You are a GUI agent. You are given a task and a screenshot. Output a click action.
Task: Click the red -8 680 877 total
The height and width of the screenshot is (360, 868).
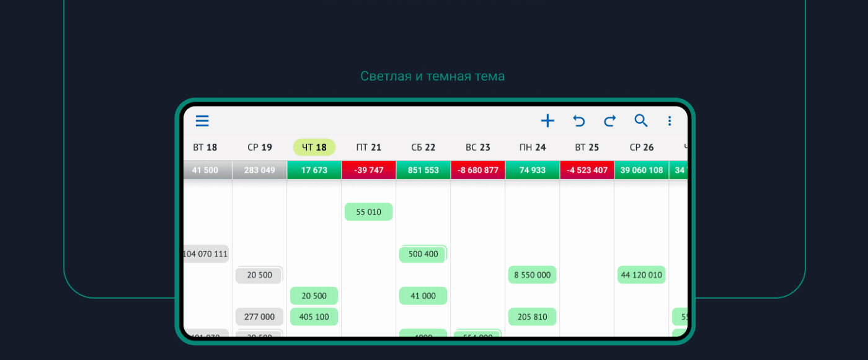tap(477, 170)
